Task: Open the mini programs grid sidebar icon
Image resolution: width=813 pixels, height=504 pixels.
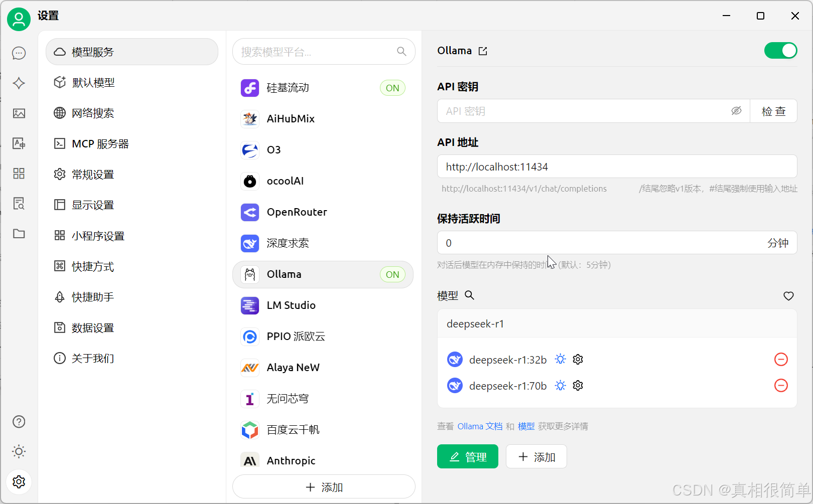Action: coord(19,174)
